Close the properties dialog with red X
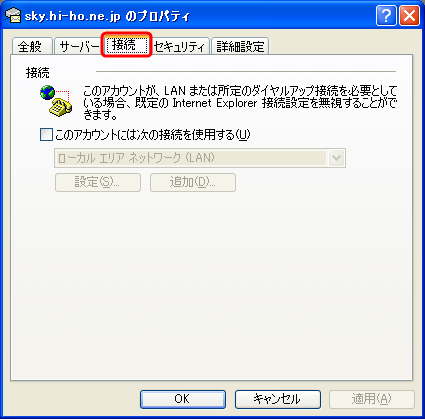425x419 pixels. tap(409, 16)
